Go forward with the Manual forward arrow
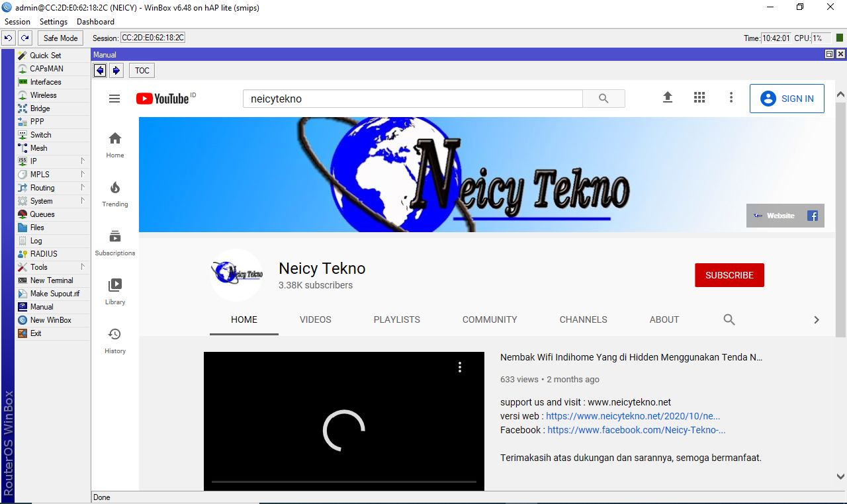Screen dimensions: 847x504 pyautogui.click(x=116, y=71)
